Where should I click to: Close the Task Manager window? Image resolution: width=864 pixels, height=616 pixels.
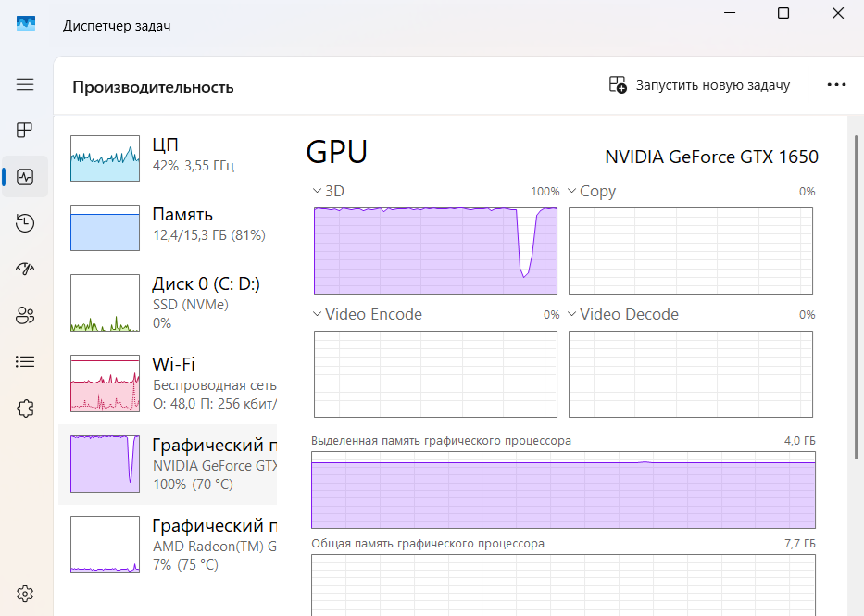pos(837,13)
